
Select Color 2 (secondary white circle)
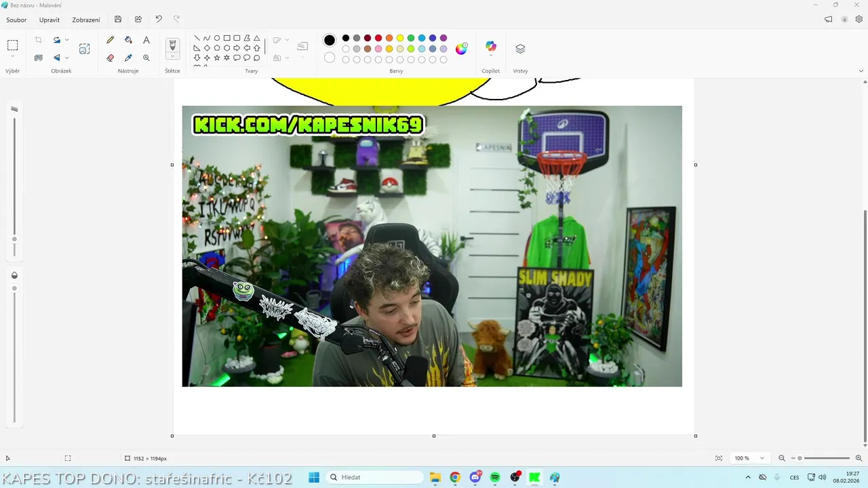[x=330, y=58]
